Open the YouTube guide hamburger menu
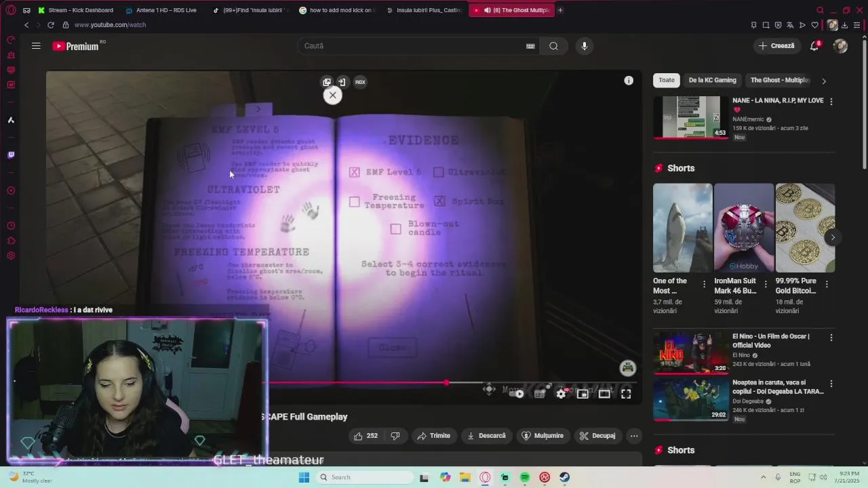Image resolution: width=868 pixels, height=488 pixels. pyautogui.click(x=36, y=46)
